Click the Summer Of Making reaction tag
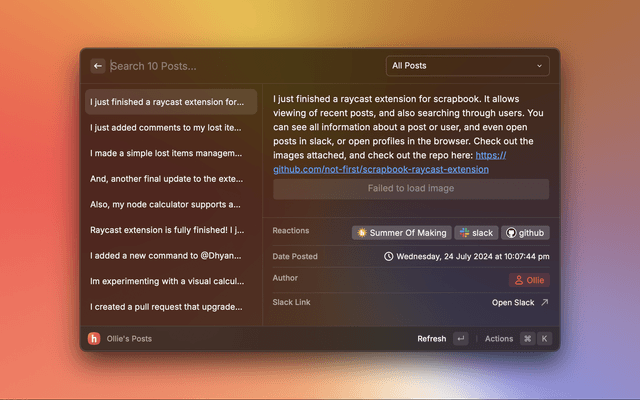 coord(401,232)
